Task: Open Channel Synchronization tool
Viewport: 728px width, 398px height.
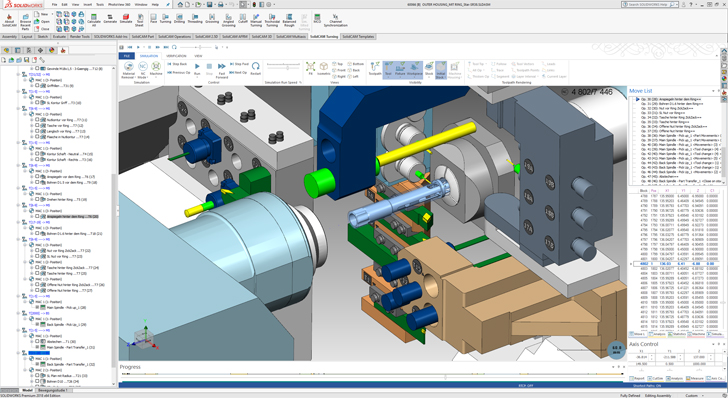Action: (x=336, y=20)
